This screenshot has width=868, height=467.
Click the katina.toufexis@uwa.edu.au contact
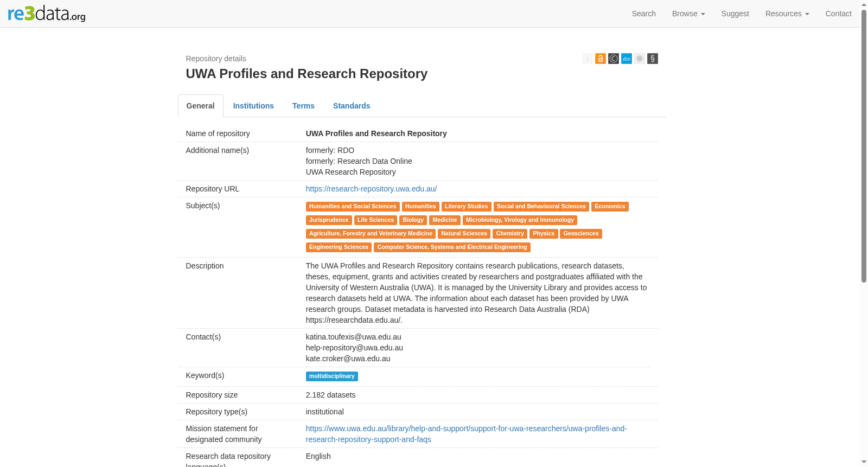click(x=354, y=337)
